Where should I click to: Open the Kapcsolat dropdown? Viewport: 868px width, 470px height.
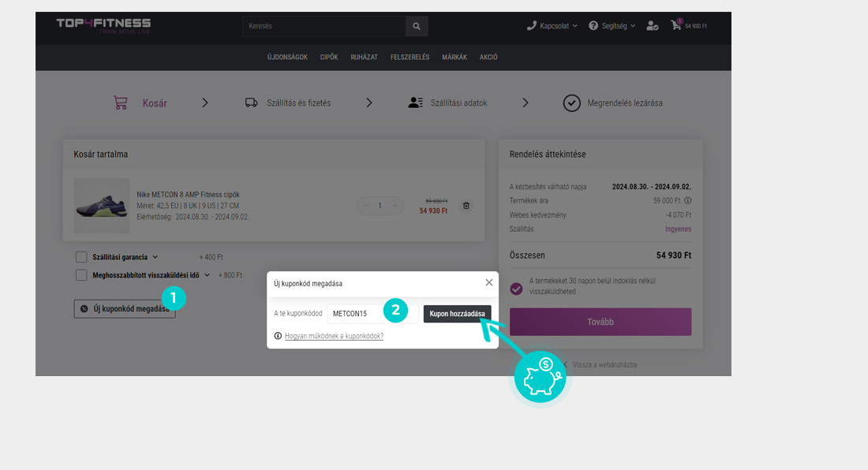click(x=552, y=26)
